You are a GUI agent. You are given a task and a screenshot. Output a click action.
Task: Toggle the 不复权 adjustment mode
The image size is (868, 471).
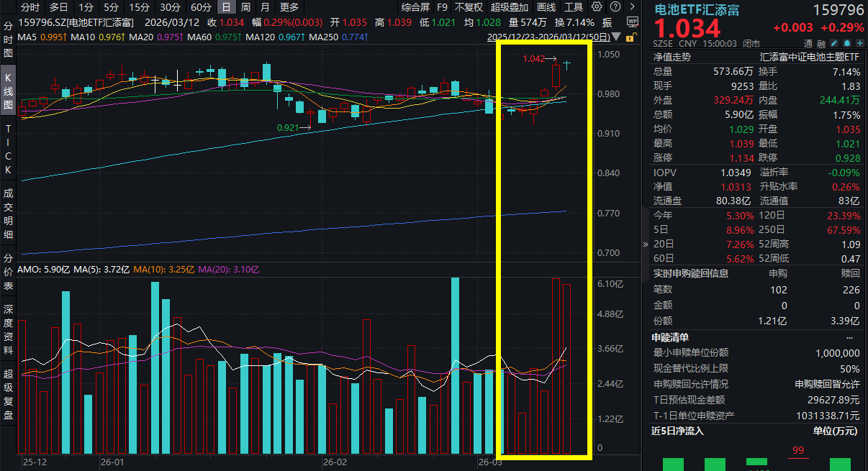click(x=469, y=7)
